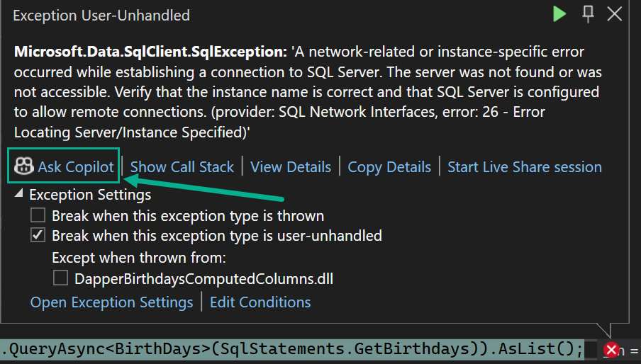Click the Exception User-Unhandled title
The image size is (641, 364).
point(101,16)
